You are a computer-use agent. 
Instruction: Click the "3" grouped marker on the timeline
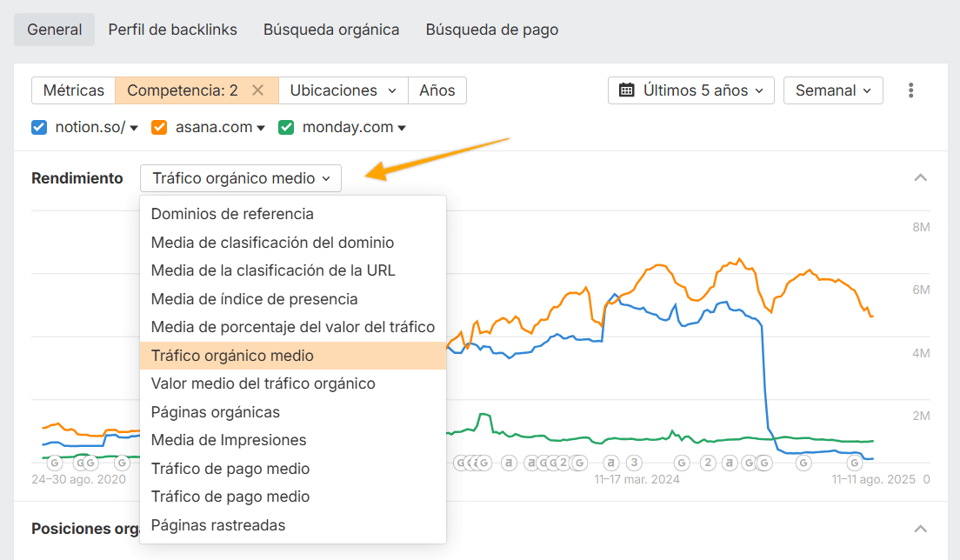click(x=633, y=462)
